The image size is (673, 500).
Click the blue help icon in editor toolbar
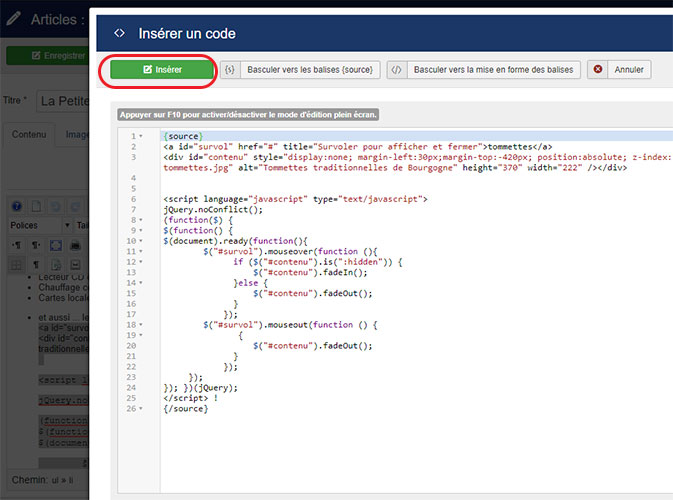pos(17,206)
